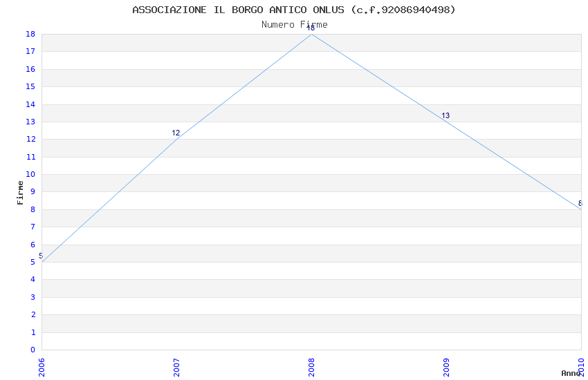Click the x-axis year 2007
The height and width of the screenshot is (380, 588).
tap(176, 368)
